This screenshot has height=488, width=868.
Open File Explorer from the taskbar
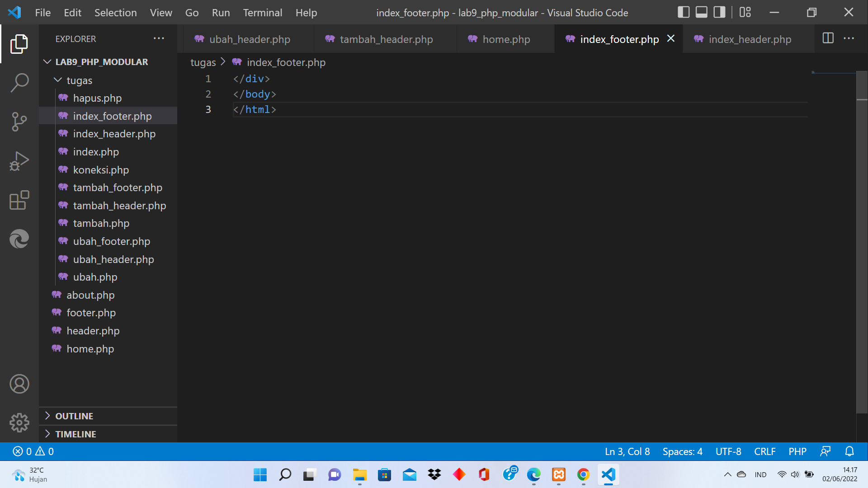point(360,474)
